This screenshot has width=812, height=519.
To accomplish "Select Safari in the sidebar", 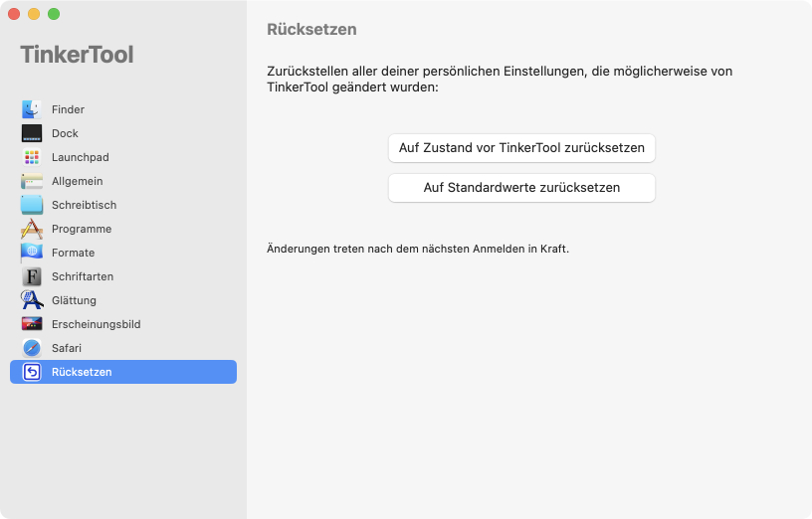I will click(123, 348).
